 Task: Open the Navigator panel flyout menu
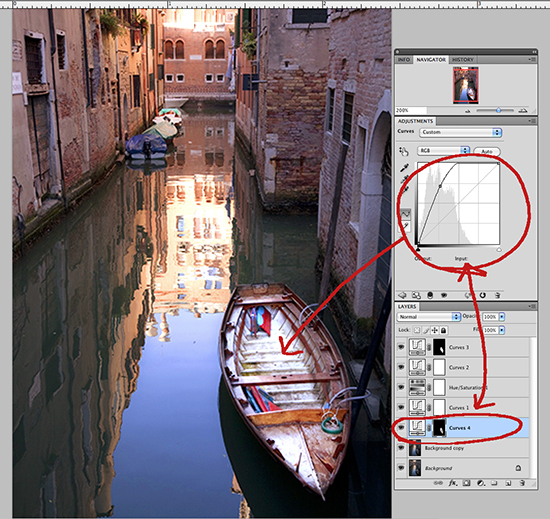[532, 60]
